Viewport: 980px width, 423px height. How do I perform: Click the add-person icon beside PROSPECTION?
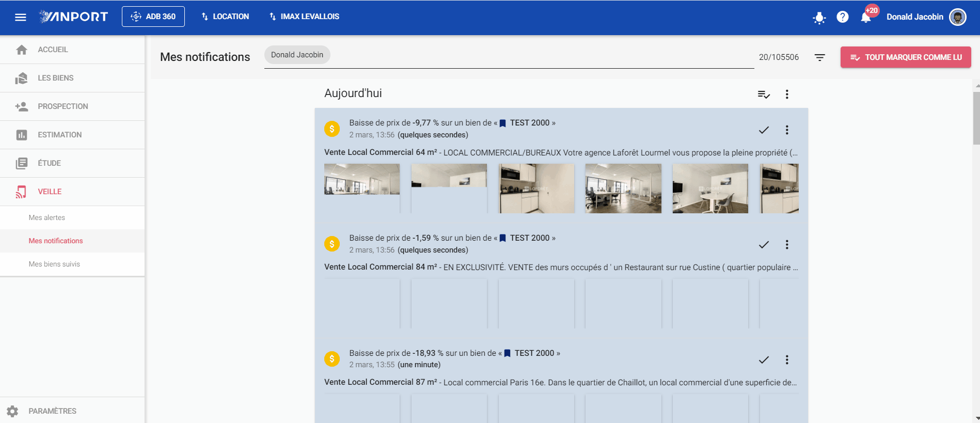click(22, 106)
